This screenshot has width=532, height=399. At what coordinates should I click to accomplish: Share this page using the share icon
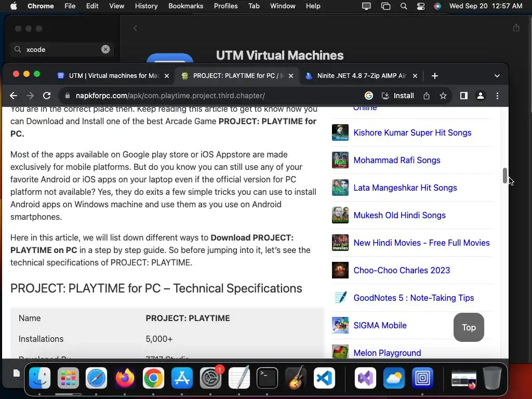click(427, 96)
